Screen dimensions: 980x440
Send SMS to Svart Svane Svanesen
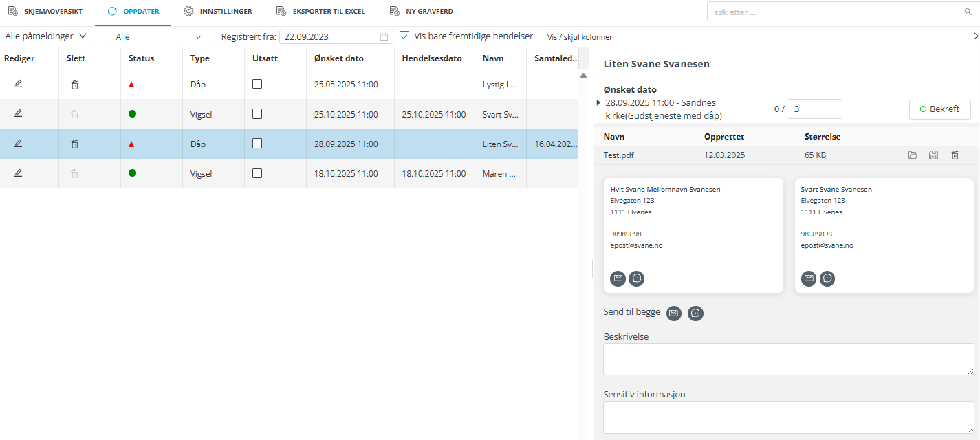click(x=827, y=278)
